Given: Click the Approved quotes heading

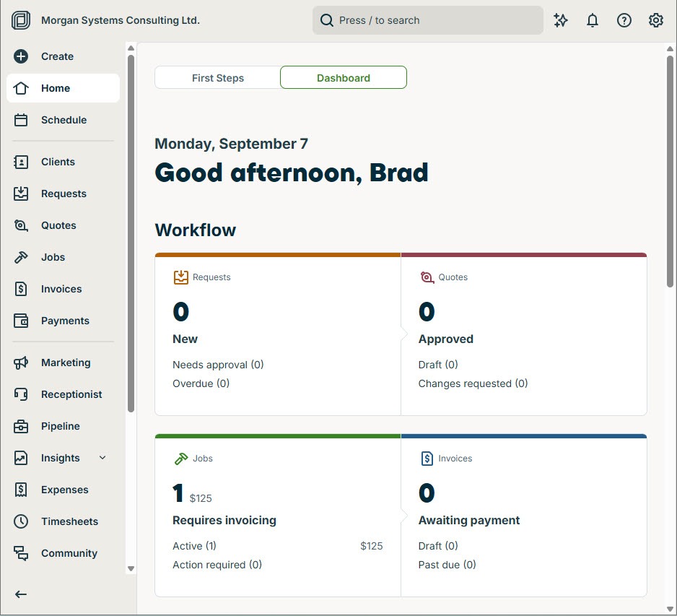Looking at the screenshot, I should 445,339.
